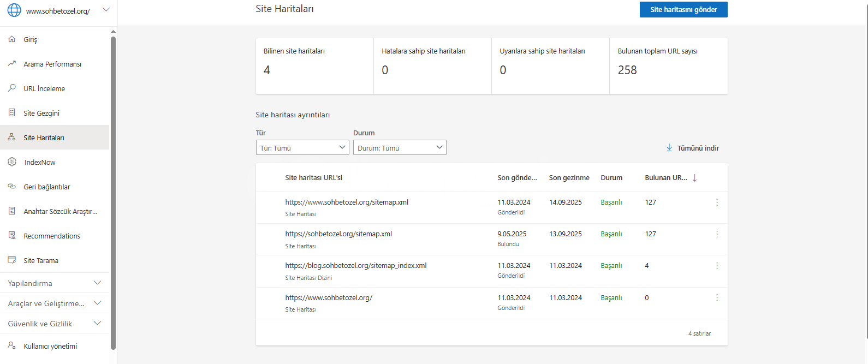This screenshot has height=364, width=868.
Task: Click the Tümünü indir download icon
Action: (669, 148)
